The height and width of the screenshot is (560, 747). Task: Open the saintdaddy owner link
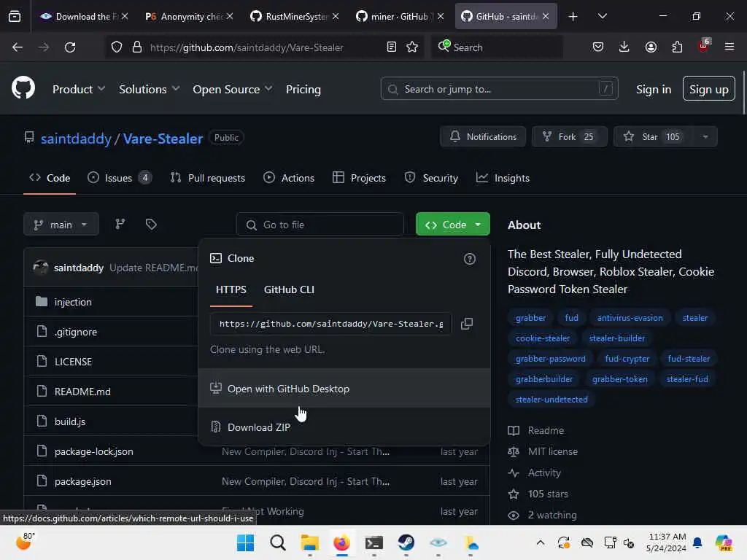(76, 139)
